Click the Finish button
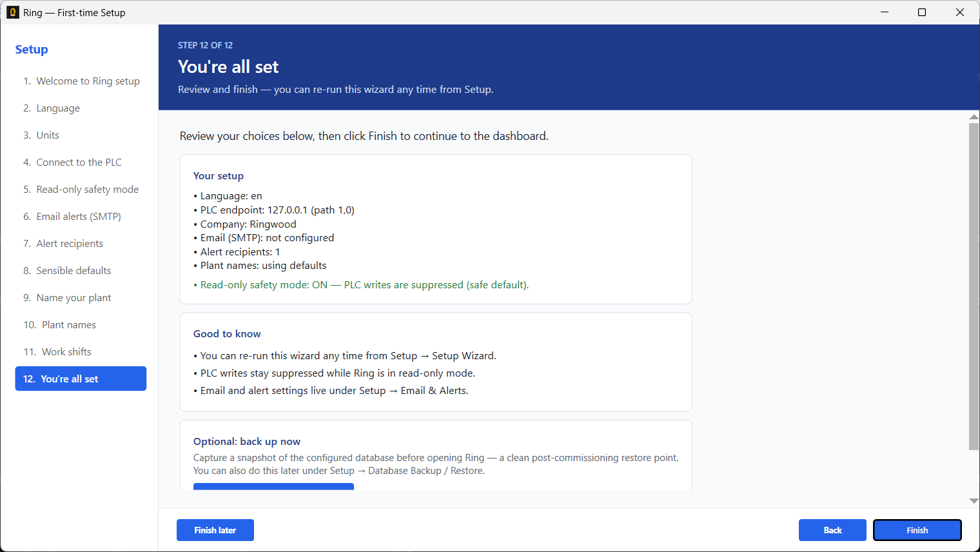The width and height of the screenshot is (980, 552). [917, 530]
